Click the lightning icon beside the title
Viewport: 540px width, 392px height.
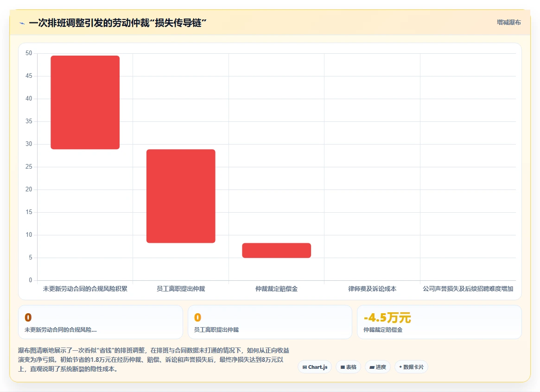click(x=22, y=24)
